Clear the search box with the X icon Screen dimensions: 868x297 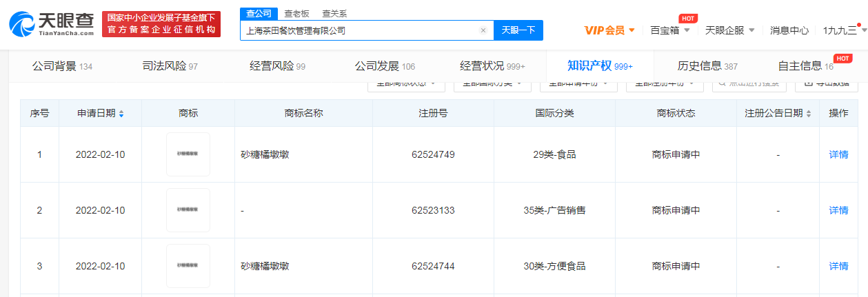tap(483, 30)
